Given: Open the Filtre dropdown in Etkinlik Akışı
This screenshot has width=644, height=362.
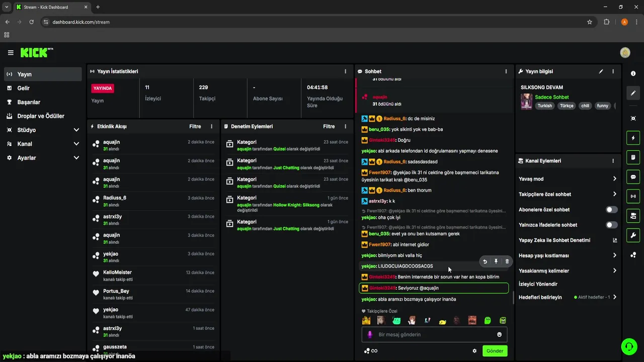Looking at the screenshot, I should pos(195,126).
